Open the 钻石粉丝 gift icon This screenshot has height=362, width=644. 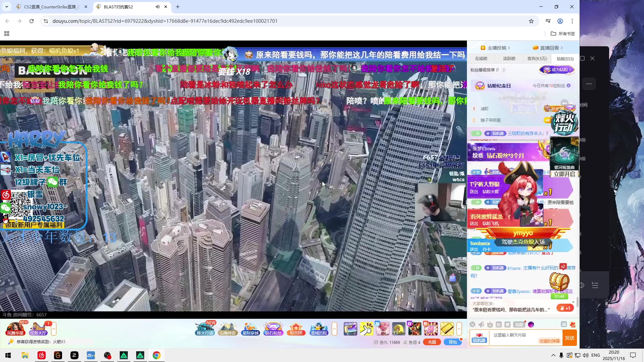(273, 329)
